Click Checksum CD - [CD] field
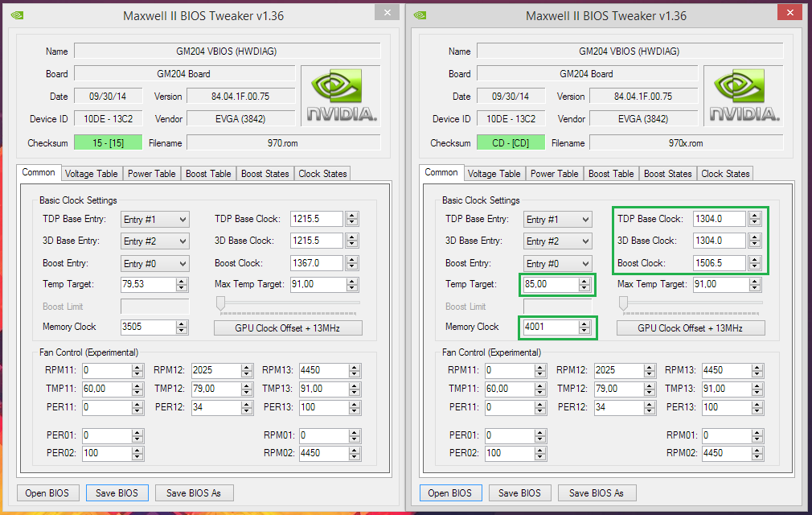 pyautogui.click(x=511, y=142)
